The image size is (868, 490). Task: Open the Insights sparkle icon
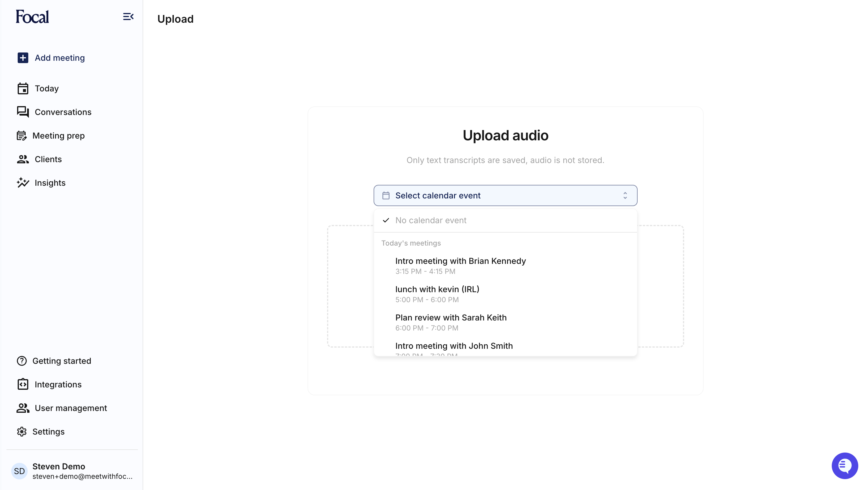click(23, 182)
